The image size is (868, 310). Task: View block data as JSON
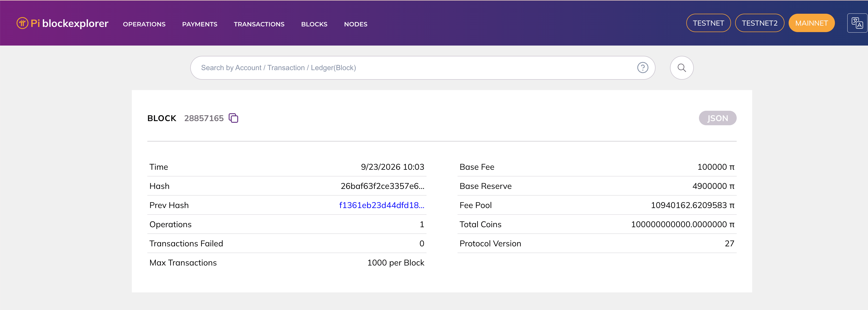717,118
